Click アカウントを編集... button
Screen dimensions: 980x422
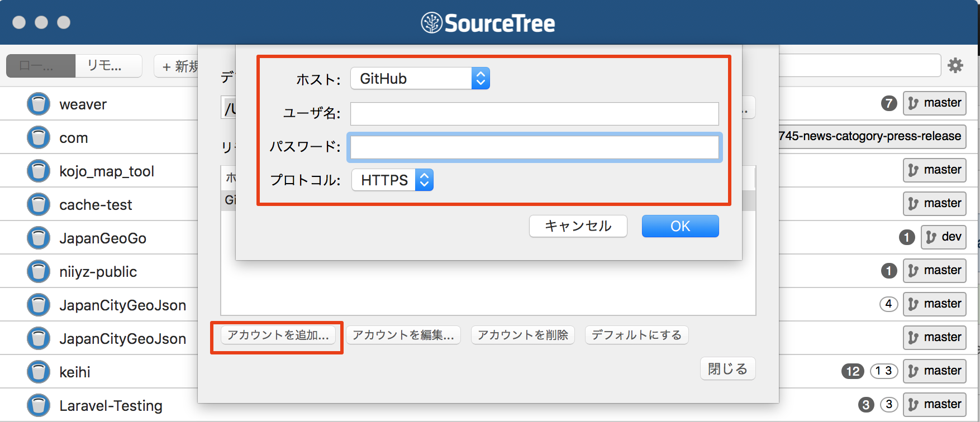click(403, 335)
